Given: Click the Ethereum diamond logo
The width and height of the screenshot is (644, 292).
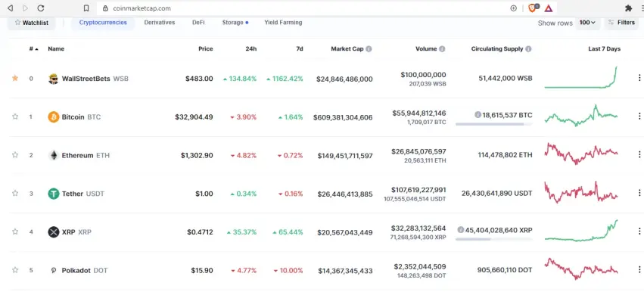Looking at the screenshot, I should [x=54, y=155].
